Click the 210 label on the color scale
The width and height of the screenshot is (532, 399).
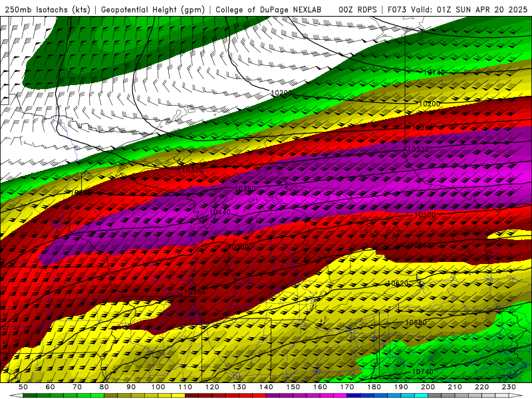coord(455,387)
